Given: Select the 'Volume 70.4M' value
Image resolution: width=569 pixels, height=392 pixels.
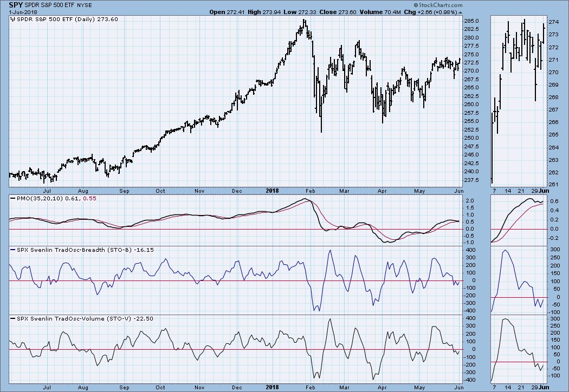Looking at the screenshot, I should click(380, 12).
